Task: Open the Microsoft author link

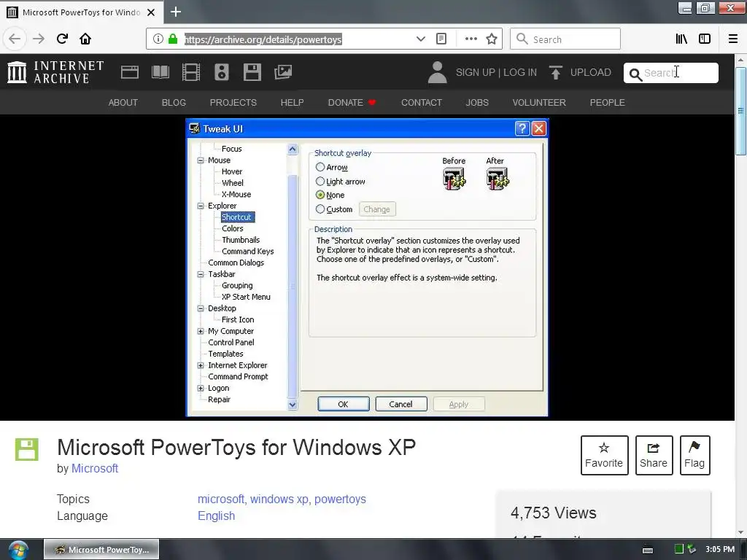Action: click(95, 469)
